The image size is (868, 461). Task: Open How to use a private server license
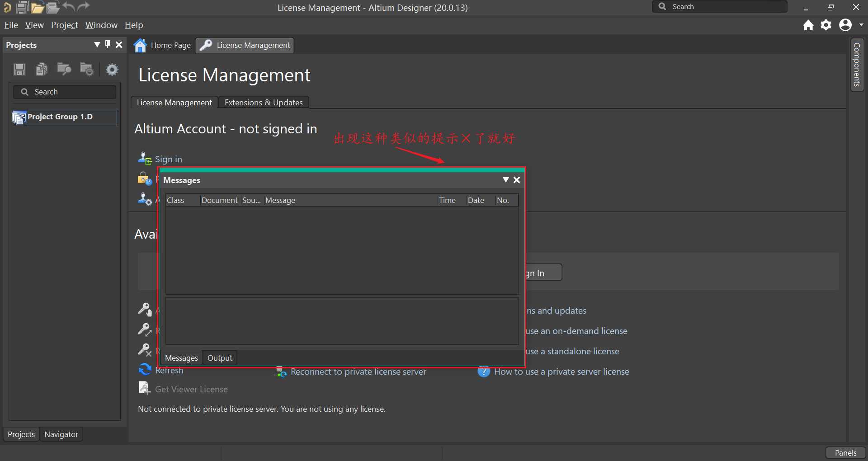(x=561, y=372)
